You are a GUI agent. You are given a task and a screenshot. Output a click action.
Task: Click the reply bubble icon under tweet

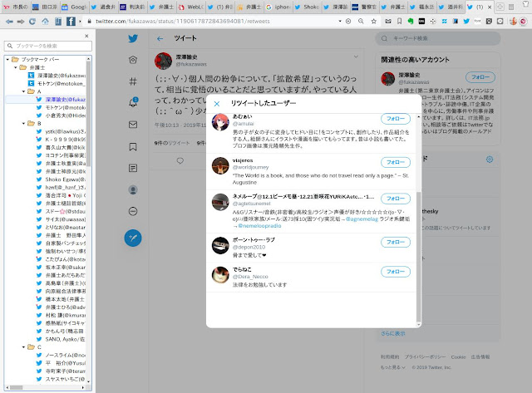(x=180, y=160)
